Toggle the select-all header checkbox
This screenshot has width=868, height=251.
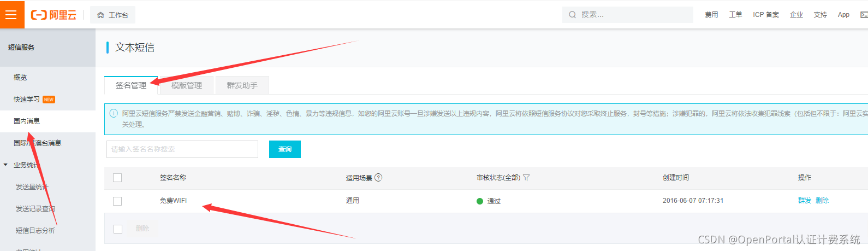(117, 178)
